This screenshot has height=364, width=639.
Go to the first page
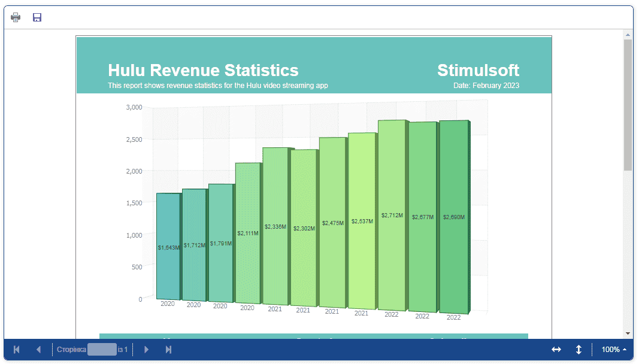(x=17, y=350)
